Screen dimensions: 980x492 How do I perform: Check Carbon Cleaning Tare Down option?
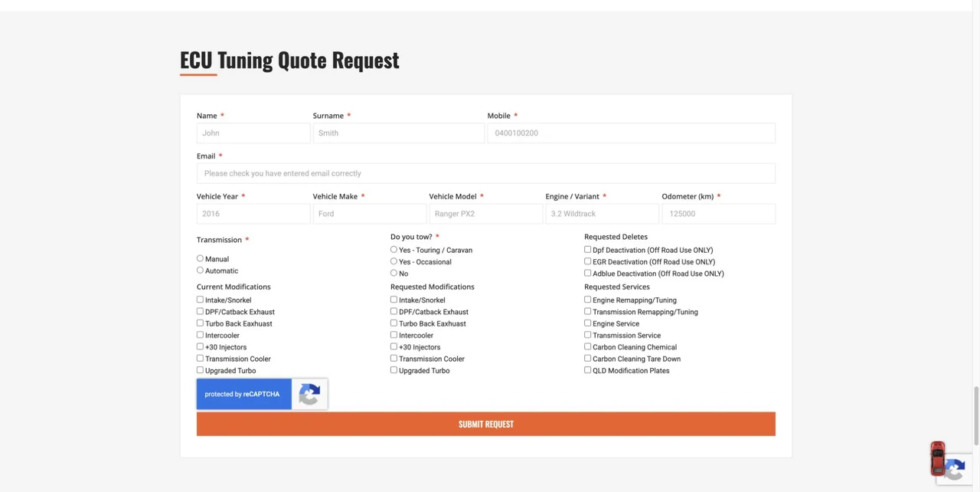coord(587,358)
